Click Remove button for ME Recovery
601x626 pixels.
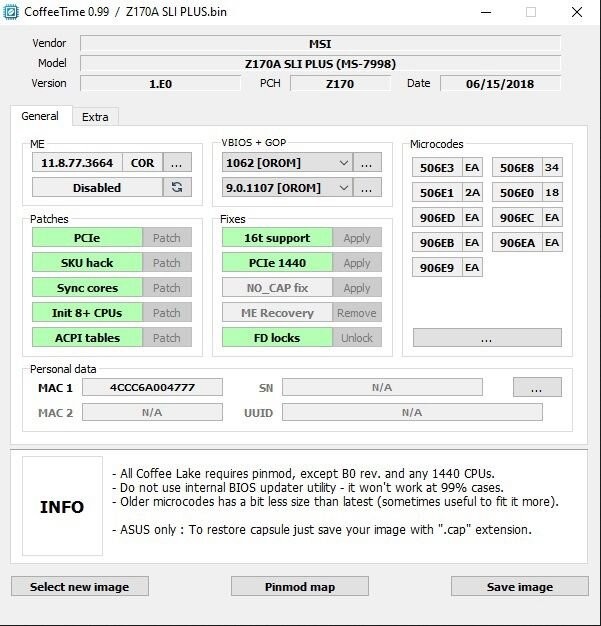[357, 313]
